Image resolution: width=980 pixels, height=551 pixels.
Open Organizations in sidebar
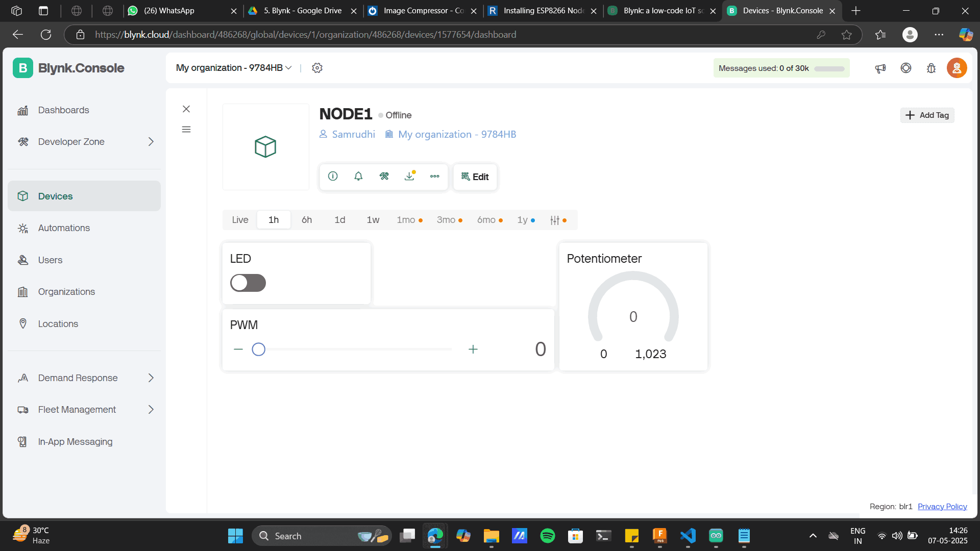84,292
